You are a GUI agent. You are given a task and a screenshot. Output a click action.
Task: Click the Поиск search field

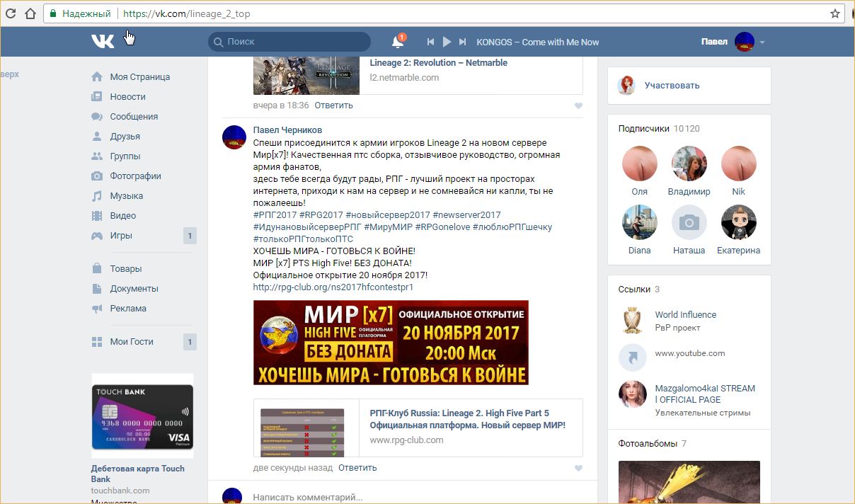point(289,42)
